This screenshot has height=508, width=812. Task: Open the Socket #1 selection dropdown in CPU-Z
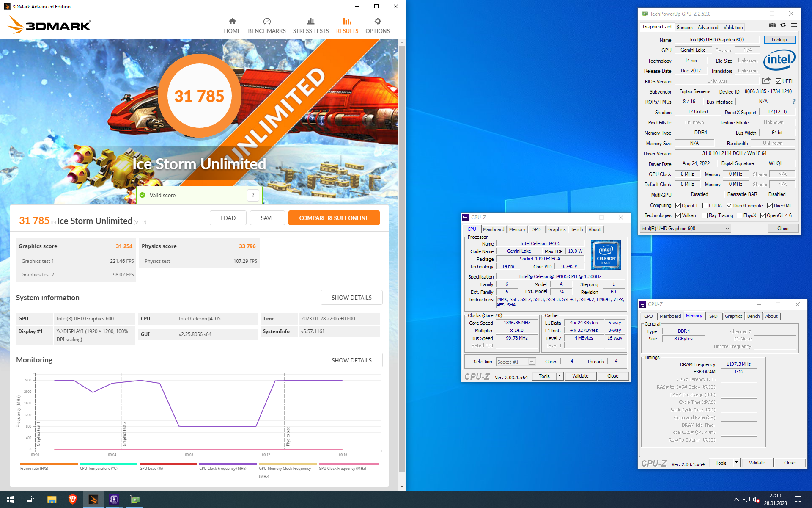(x=516, y=362)
